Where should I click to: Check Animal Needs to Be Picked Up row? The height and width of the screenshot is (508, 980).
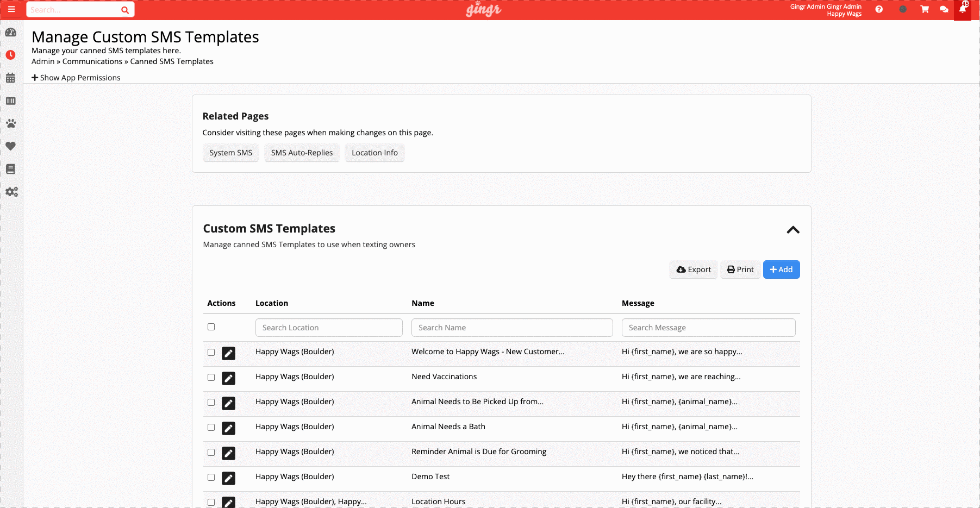click(x=211, y=403)
